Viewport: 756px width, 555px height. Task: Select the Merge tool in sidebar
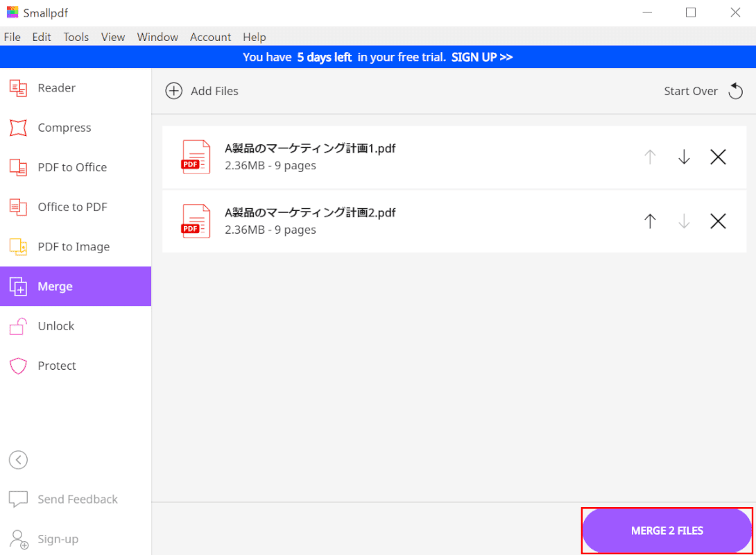click(75, 286)
